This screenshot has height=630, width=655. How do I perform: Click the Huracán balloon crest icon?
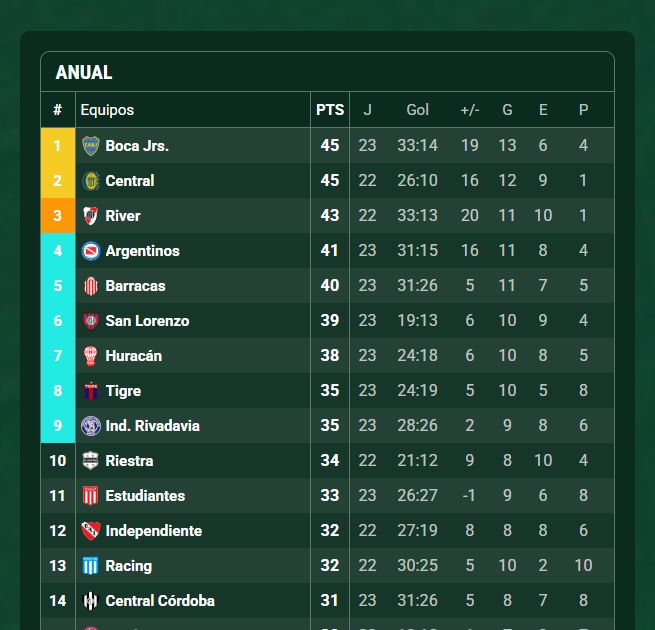tap(91, 356)
